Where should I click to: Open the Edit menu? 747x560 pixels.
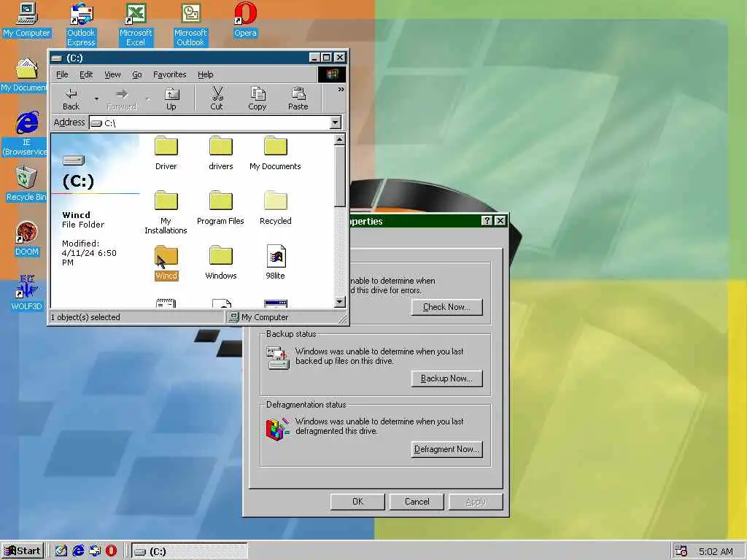[86, 75]
